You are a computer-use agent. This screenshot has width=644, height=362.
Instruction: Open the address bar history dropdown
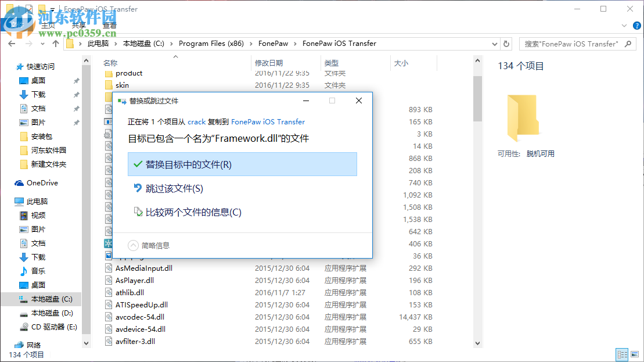(x=494, y=44)
